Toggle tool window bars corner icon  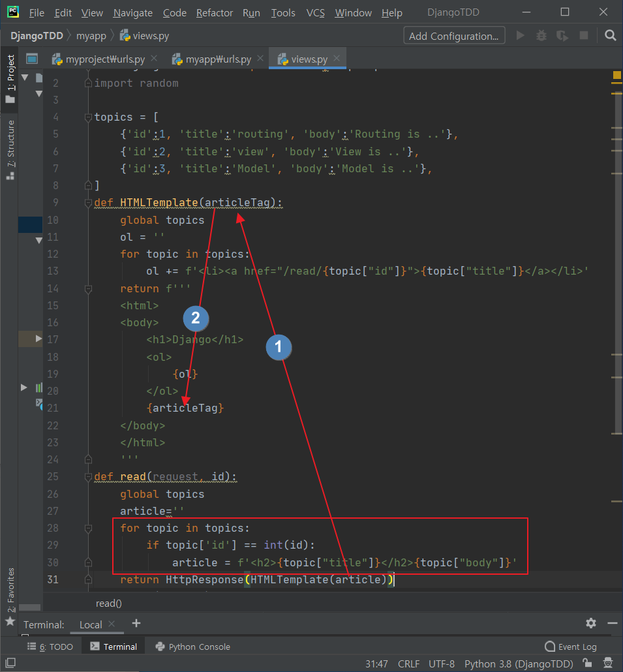pos(10,663)
